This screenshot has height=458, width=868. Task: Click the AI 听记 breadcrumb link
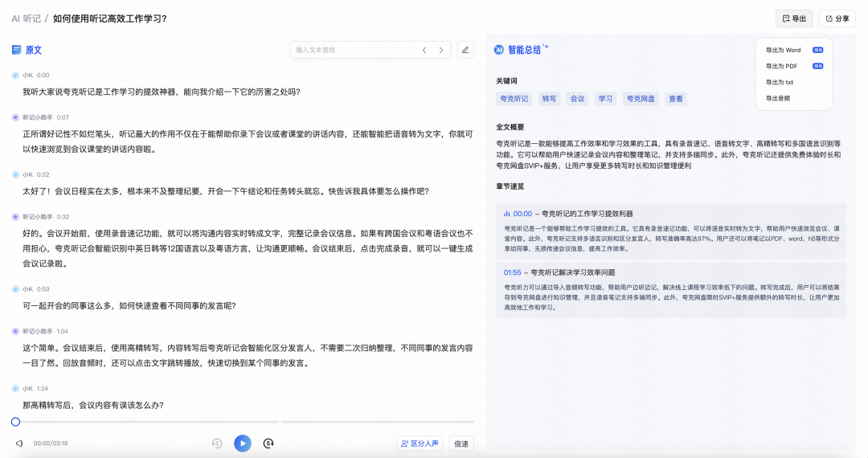tap(26, 18)
